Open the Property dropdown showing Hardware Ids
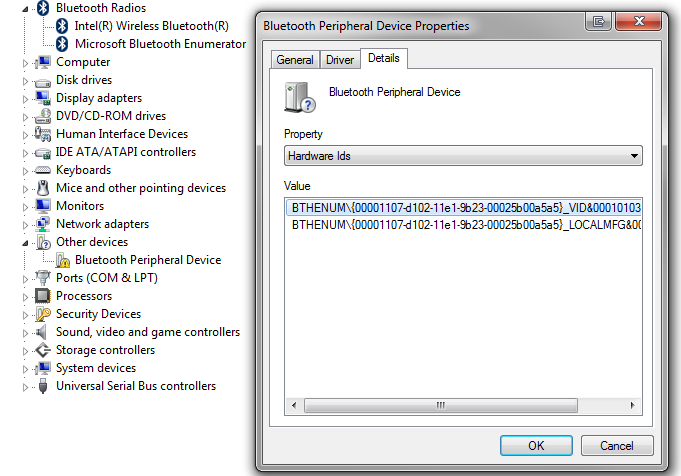Viewport: 681px width, 476px height. point(463,156)
